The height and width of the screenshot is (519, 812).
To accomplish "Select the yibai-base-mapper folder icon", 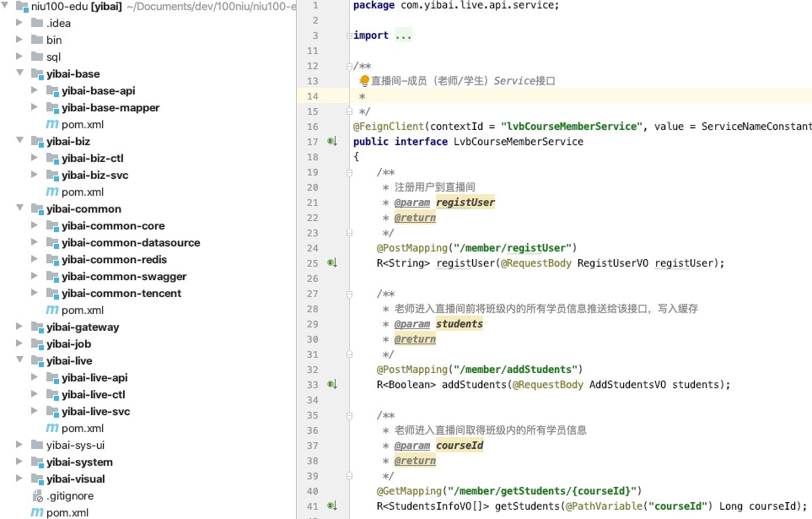I will [x=52, y=108].
